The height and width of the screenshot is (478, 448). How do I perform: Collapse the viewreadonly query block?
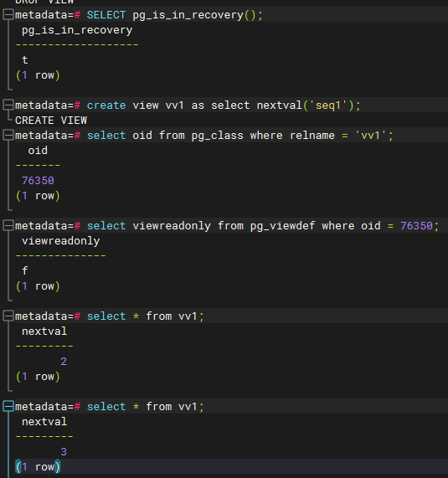coord(8,226)
